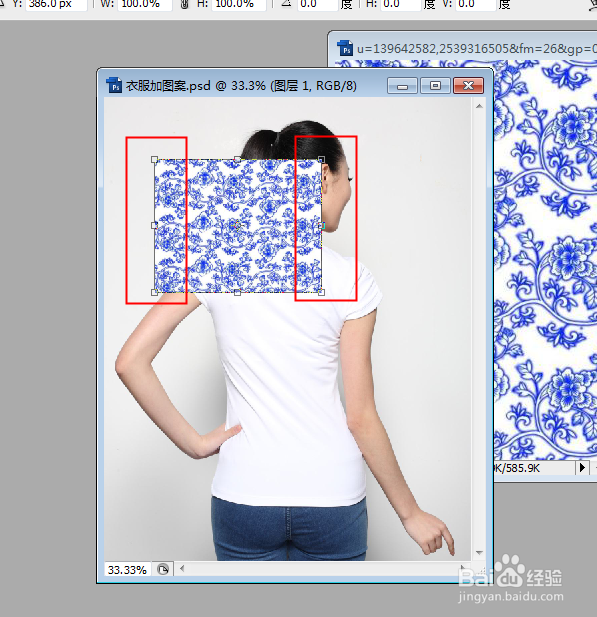
Task: Click the top-left transform handle of the pattern
Action: coord(154,159)
